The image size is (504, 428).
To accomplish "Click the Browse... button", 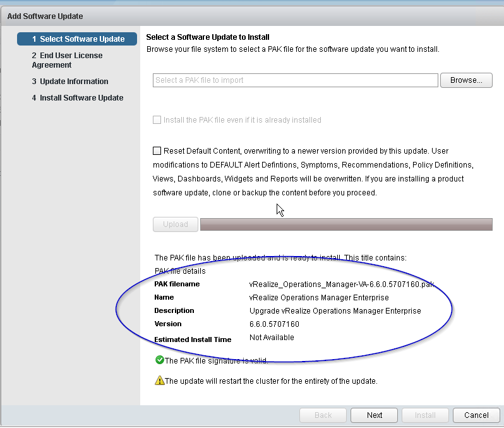I will point(466,80).
